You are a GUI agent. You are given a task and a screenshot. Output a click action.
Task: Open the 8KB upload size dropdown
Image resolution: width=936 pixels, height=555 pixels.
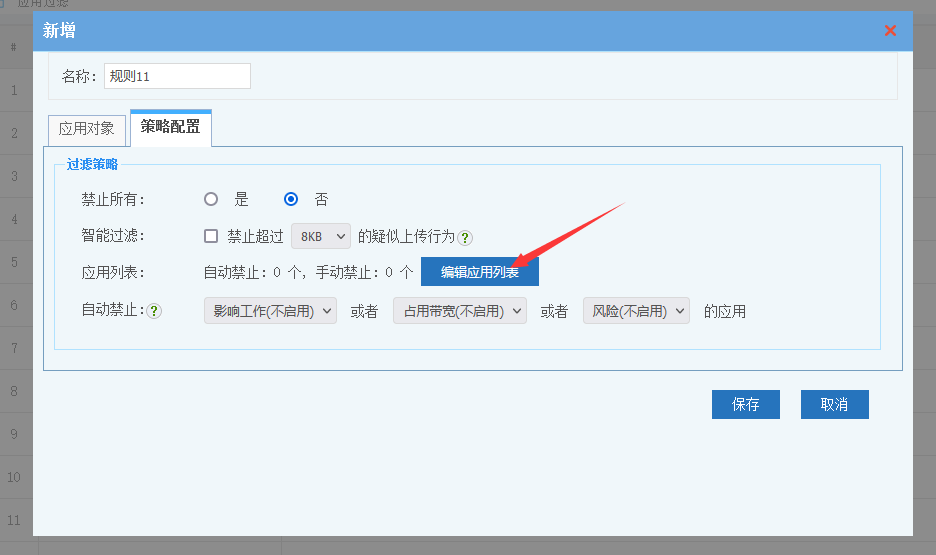[321, 237]
